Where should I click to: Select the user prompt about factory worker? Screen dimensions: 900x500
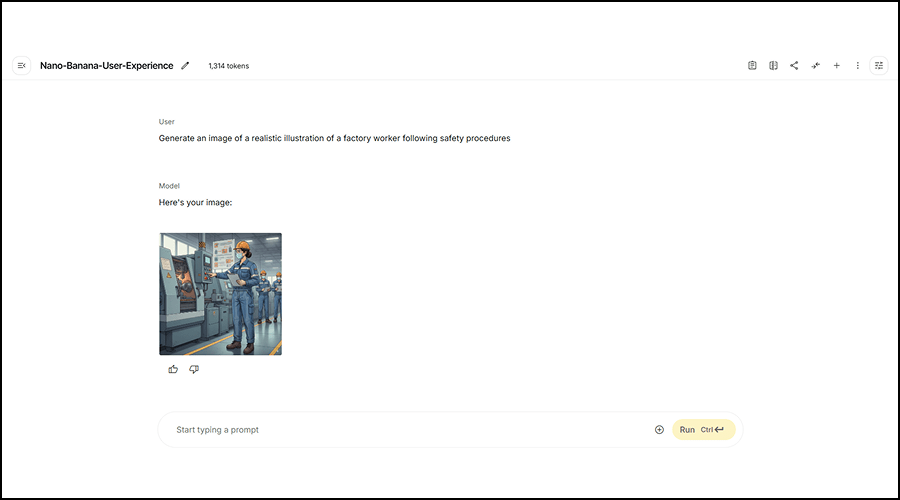click(x=334, y=138)
